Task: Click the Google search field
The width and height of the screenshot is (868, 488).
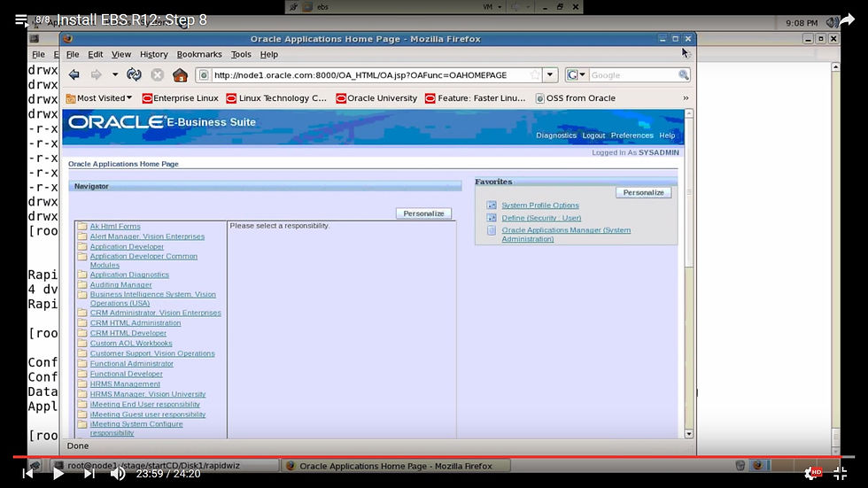Action: pos(632,75)
